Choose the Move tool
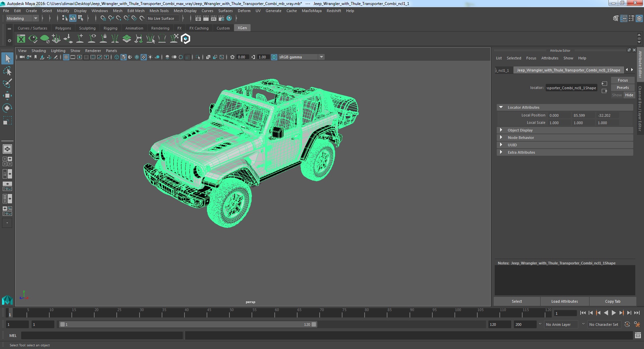 [7, 96]
